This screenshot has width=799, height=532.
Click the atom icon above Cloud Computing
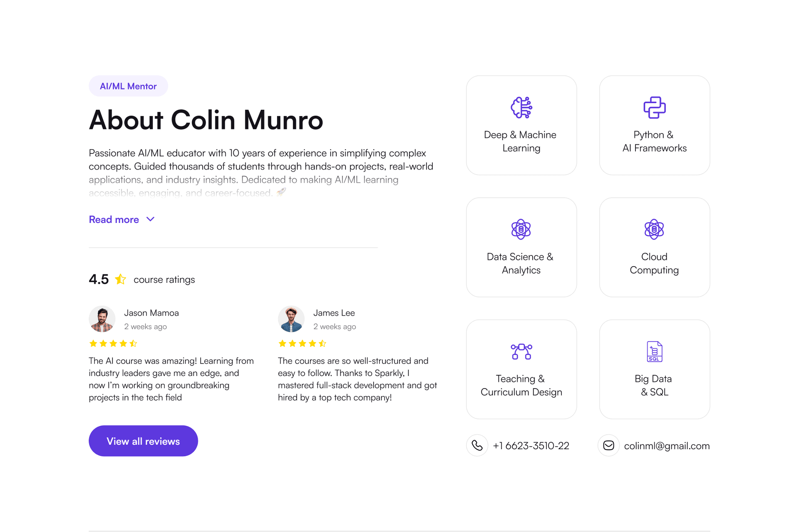click(x=654, y=229)
